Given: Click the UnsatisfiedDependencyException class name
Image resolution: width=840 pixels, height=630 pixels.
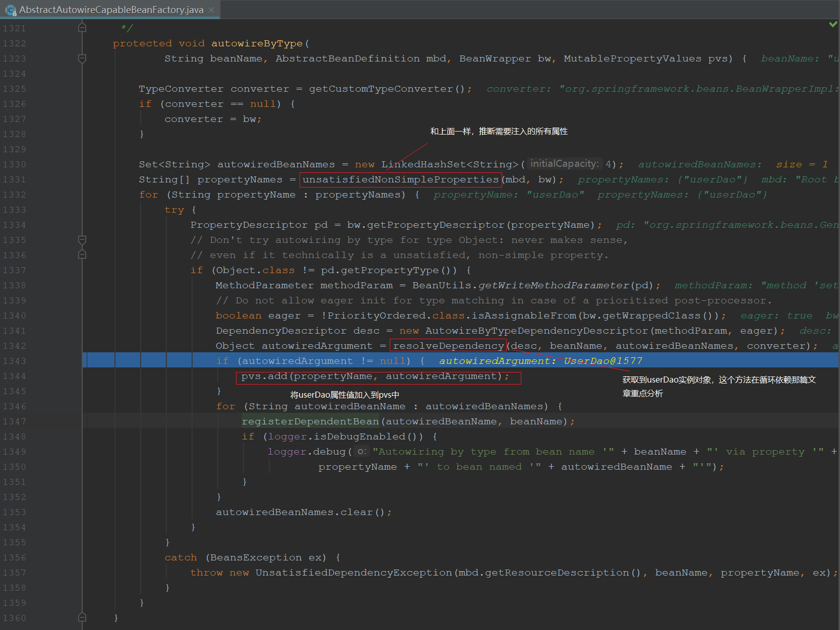Looking at the screenshot, I should click(x=354, y=573).
